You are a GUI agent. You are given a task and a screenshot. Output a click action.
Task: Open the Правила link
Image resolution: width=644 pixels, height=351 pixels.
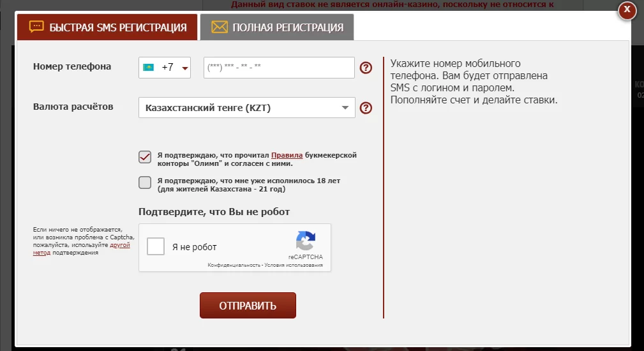[287, 155]
